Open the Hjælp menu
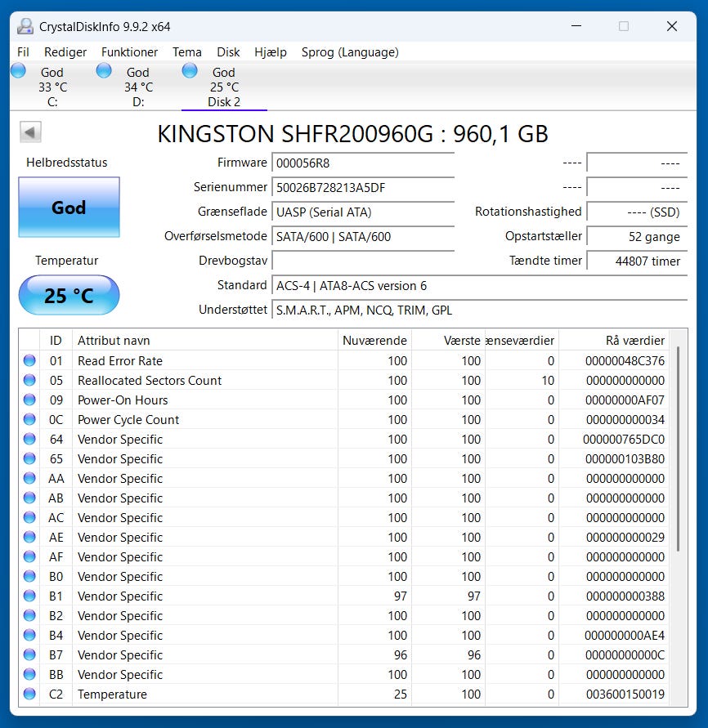The width and height of the screenshot is (708, 728). click(271, 52)
